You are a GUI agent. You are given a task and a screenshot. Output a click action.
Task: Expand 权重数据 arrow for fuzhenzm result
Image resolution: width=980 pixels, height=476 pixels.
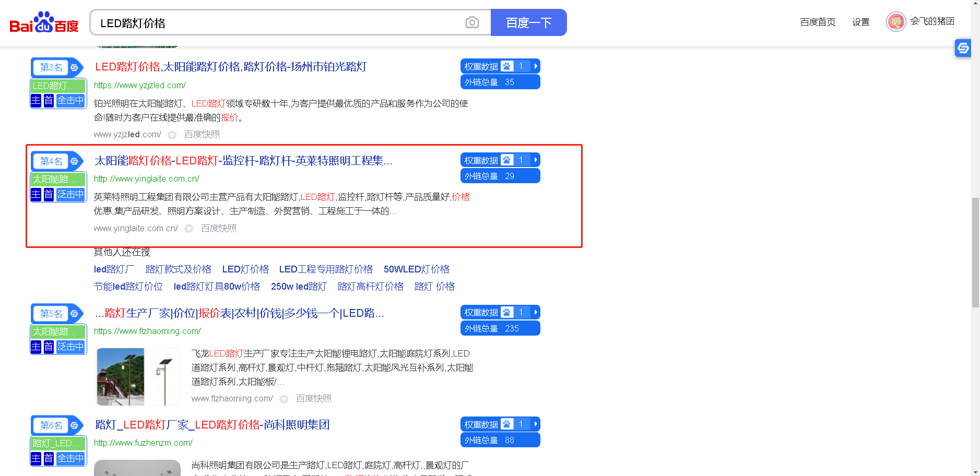coord(536,424)
